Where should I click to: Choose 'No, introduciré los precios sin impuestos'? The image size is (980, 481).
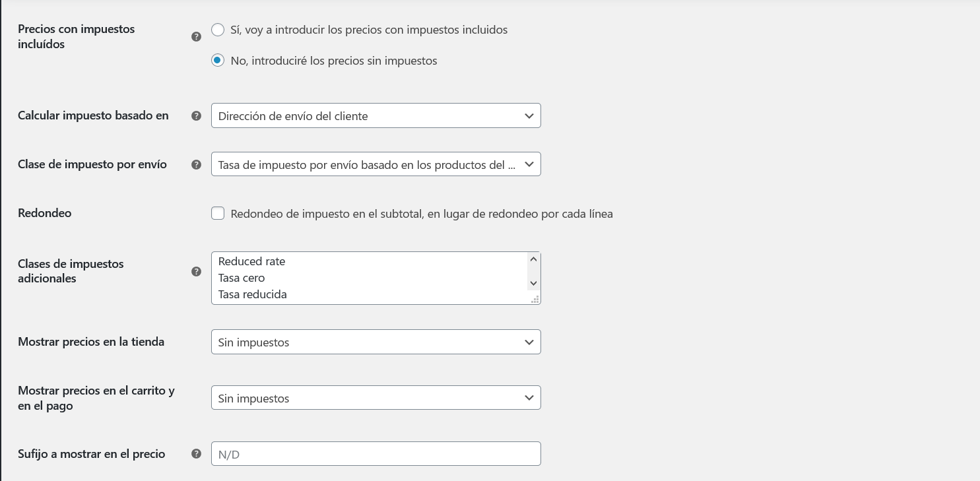point(218,61)
